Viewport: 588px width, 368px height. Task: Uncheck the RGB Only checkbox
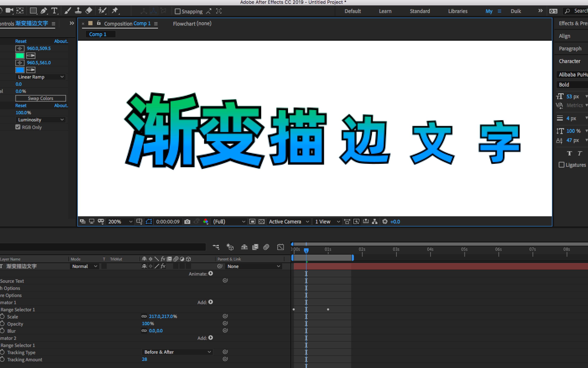18,127
